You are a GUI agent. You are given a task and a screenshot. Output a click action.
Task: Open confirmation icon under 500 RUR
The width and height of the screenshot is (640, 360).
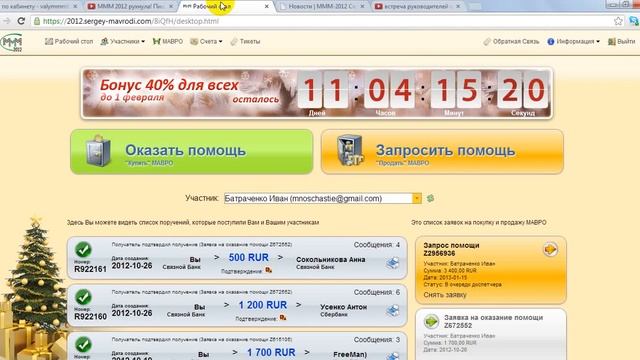pyautogui.click(x=269, y=270)
